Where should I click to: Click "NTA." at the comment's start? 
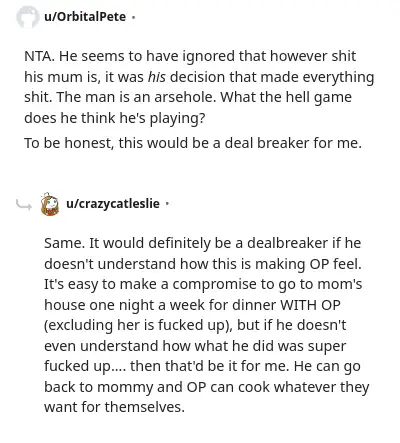39,56
